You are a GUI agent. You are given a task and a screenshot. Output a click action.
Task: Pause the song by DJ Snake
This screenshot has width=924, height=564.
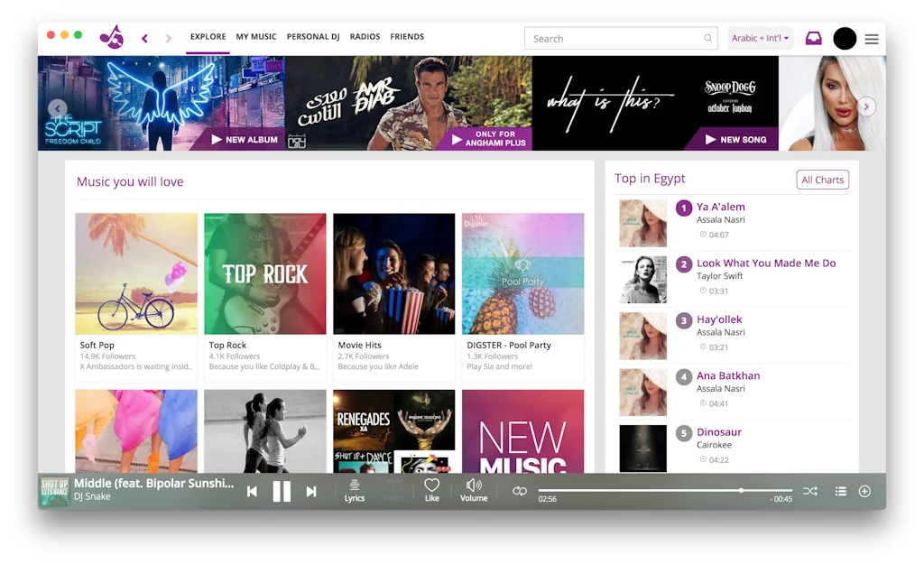tap(281, 491)
